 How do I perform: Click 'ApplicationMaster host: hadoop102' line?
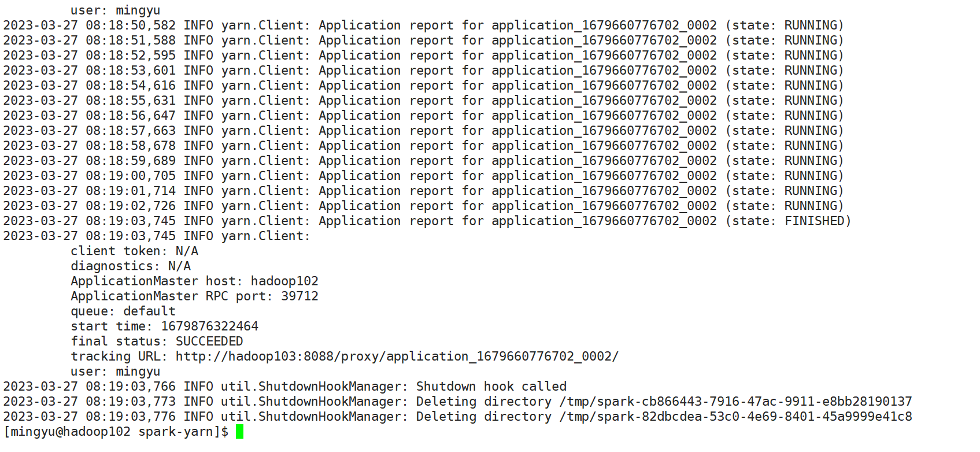click(x=194, y=281)
